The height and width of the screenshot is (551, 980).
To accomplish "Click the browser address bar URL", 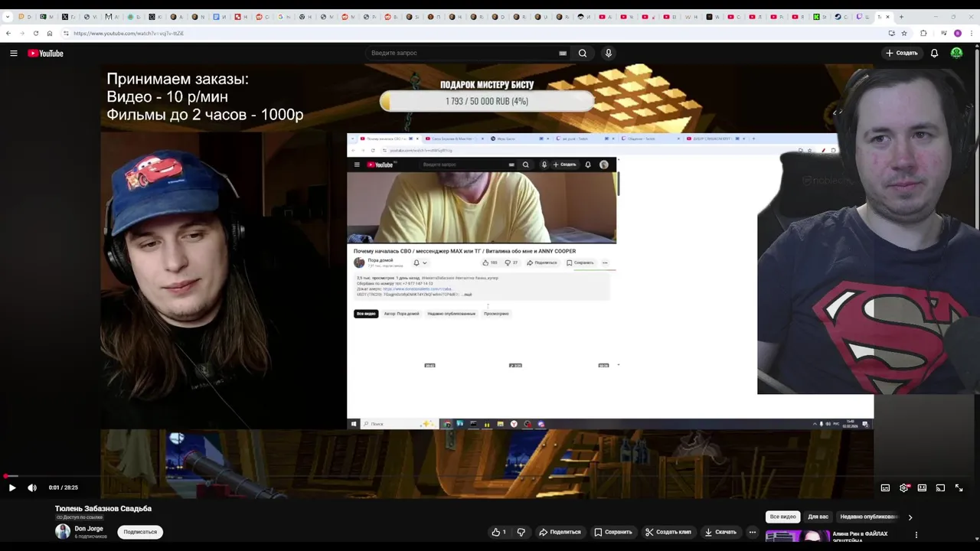I will (x=129, y=33).
